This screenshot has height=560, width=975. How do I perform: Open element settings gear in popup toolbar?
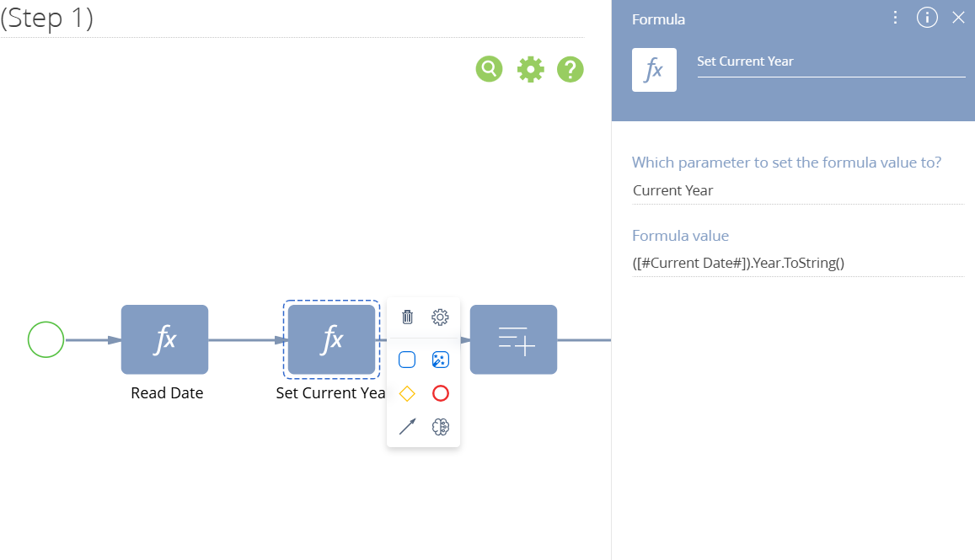(440, 317)
